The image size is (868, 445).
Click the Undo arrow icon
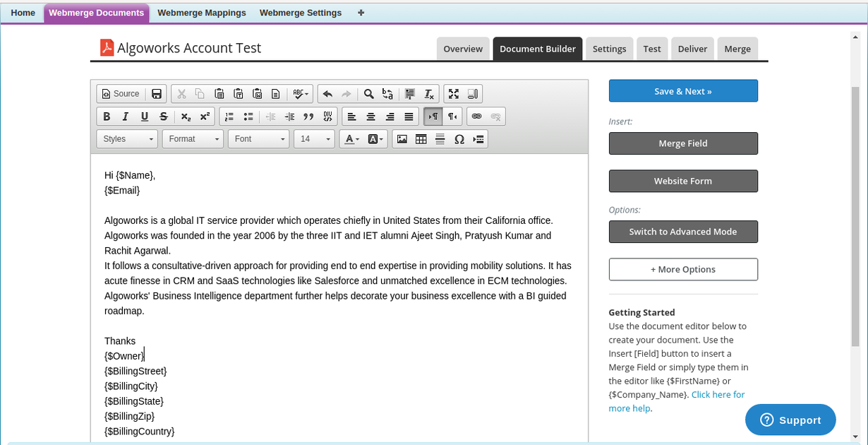327,94
